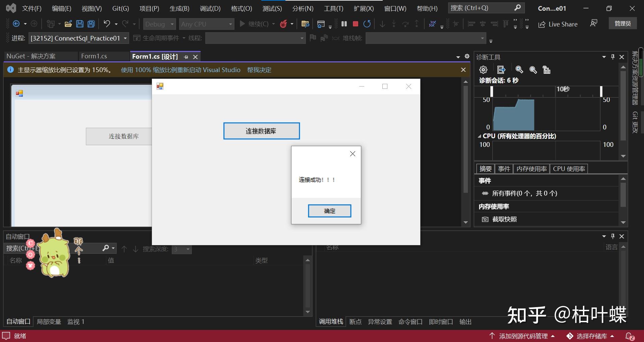This screenshot has width=644, height=342.
Task: Close the connection success message box
Action: pos(353,154)
